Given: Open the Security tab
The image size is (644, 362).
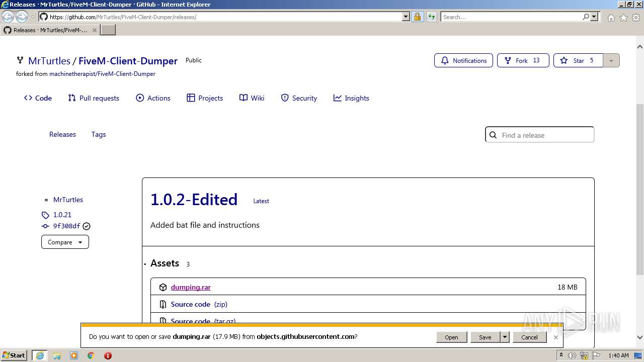Looking at the screenshot, I should (299, 98).
